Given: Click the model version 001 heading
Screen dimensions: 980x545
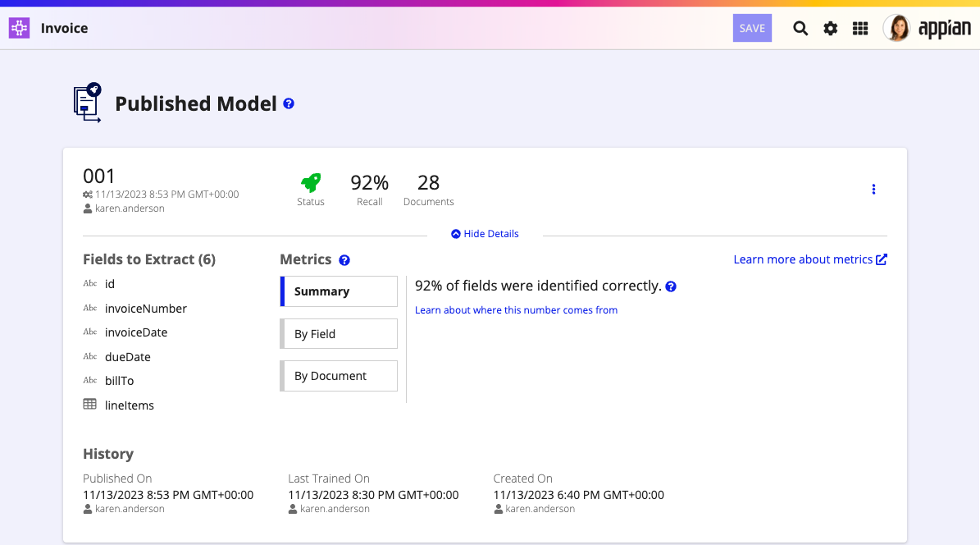Looking at the screenshot, I should [98, 176].
